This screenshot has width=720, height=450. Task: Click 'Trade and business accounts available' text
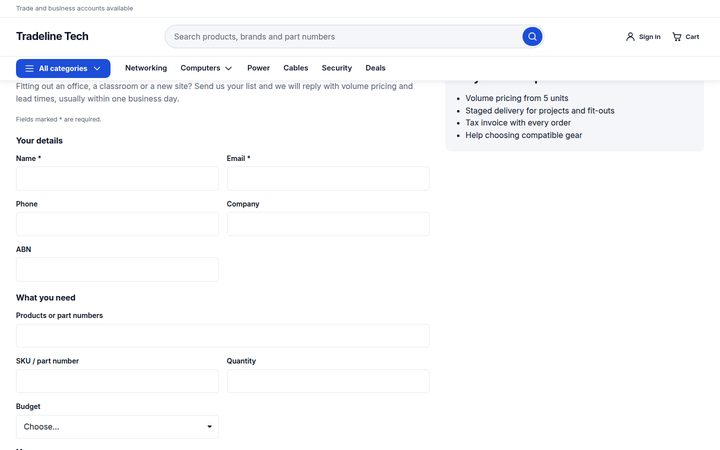pos(74,8)
